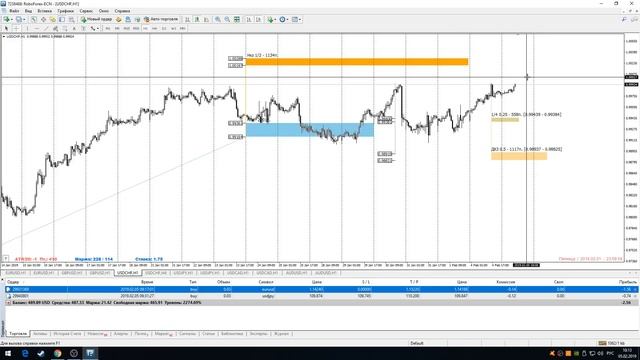Switch to the USDCHF,H4 chart tab
The width and height of the screenshot is (640, 360).
click(156, 273)
